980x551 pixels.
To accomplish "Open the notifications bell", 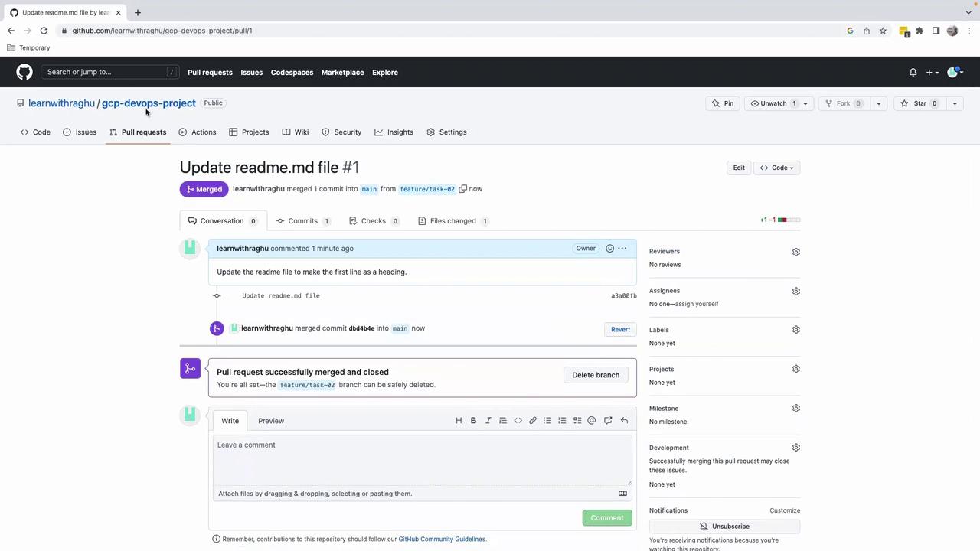I will pyautogui.click(x=913, y=73).
